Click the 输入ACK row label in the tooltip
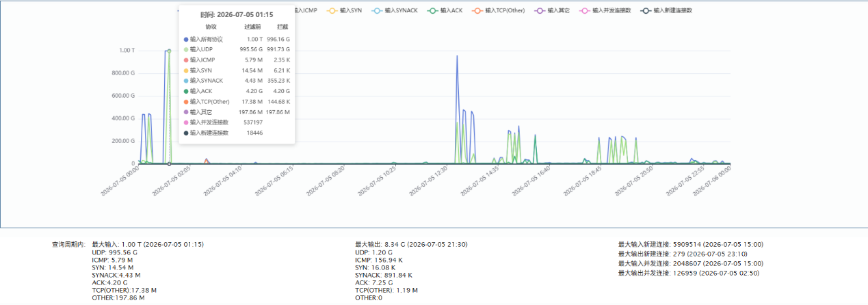Screen dimensions: 868x305 pos(200,90)
